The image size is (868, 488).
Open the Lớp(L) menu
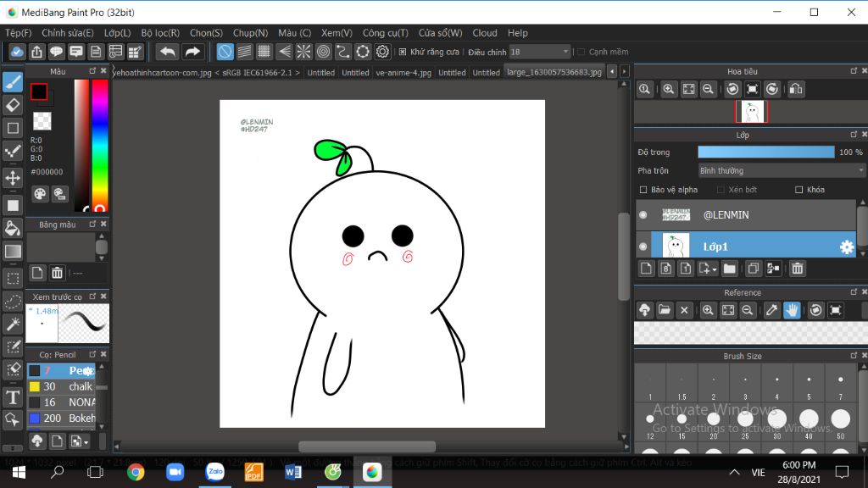pos(117,33)
